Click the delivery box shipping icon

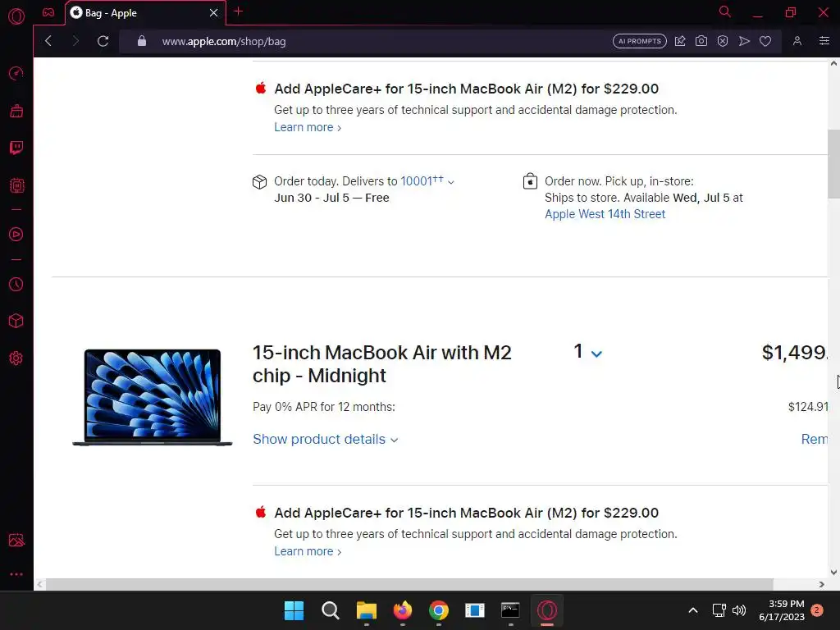pyautogui.click(x=259, y=182)
